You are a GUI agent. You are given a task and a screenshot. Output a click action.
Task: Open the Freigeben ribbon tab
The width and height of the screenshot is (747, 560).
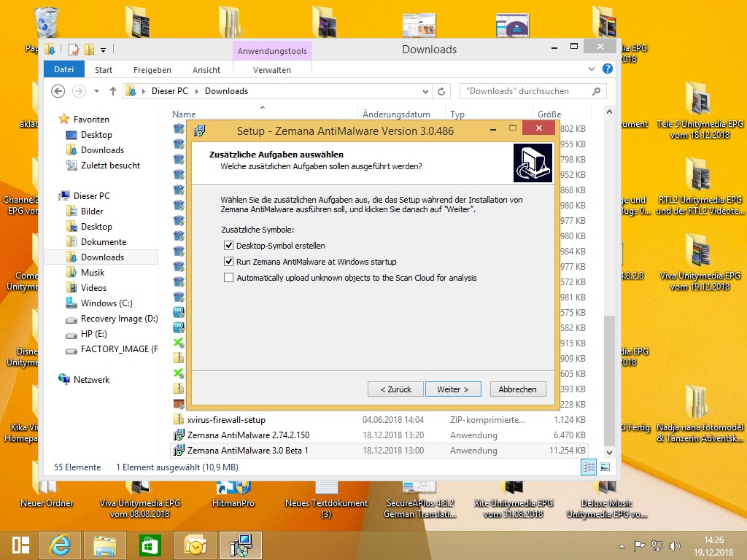pyautogui.click(x=152, y=70)
